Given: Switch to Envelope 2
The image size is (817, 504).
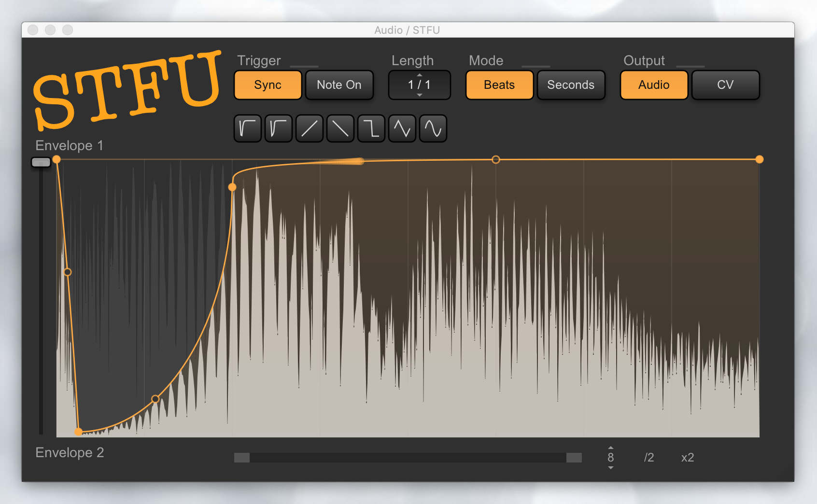Looking at the screenshot, I should point(70,453).
